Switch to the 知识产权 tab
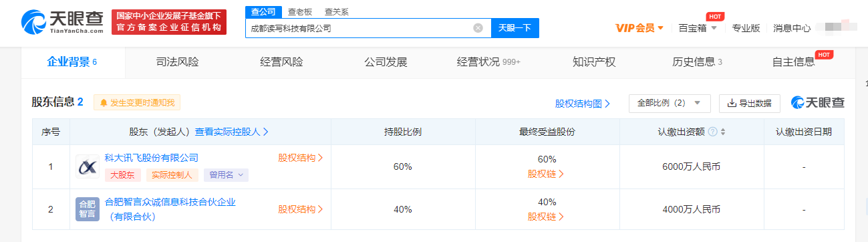 [x=594, y=62]
